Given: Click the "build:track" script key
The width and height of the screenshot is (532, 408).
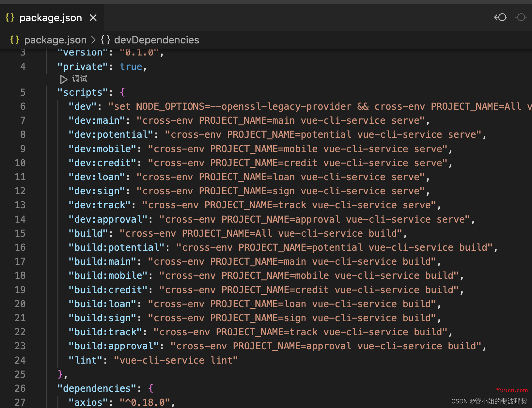Looking at the screenshot, I should click(105, 332).
